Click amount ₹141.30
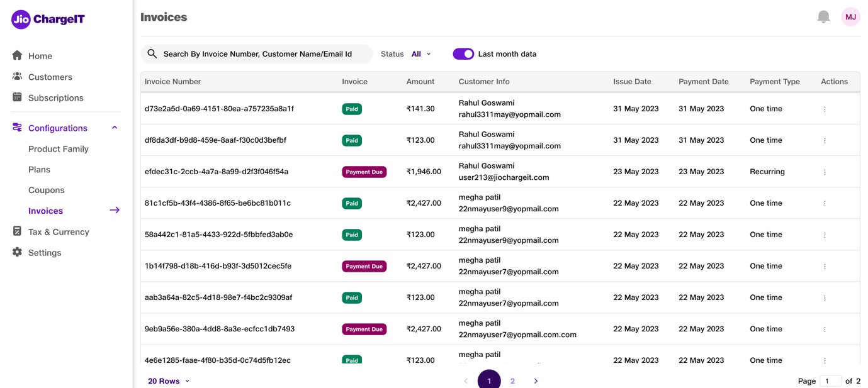This screenshot has height=388, width=868. (420, 109)
